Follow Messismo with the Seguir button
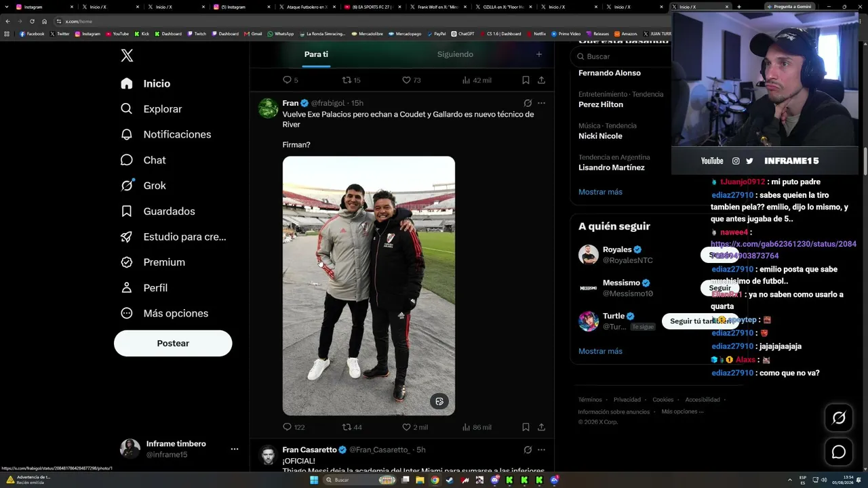Image resolution: width=868 pixels, height=488 pixels. pos(719,288)
